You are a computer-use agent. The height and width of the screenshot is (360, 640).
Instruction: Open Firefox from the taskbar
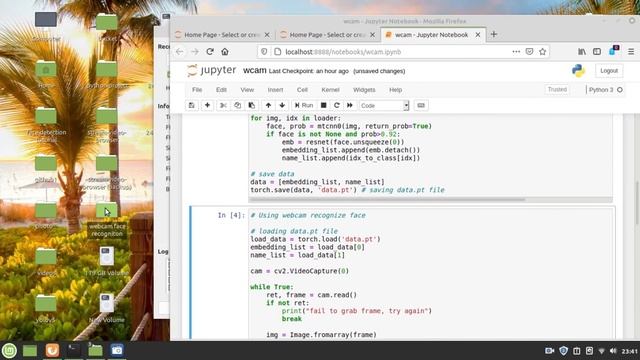point(52,350)
